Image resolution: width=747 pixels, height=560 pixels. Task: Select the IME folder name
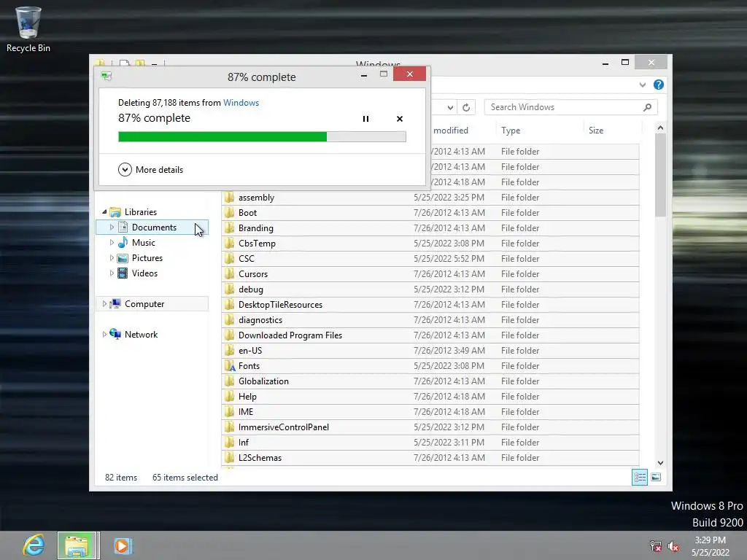(246, 412)
